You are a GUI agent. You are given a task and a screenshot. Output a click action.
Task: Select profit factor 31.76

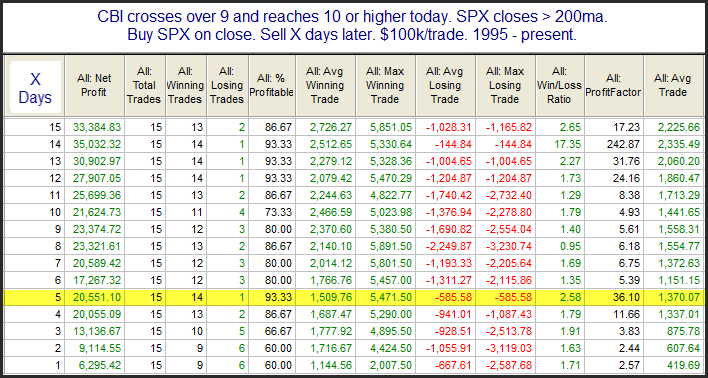(628, 161)
